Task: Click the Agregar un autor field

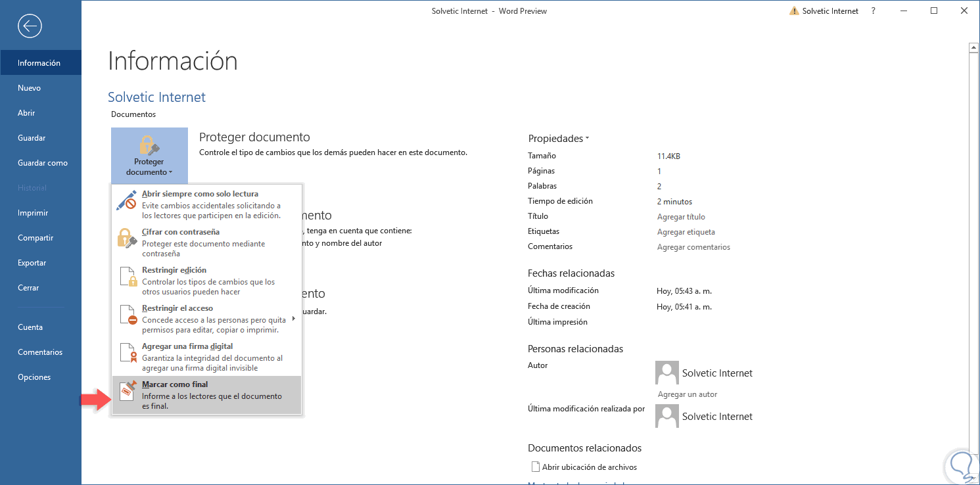Action: [688, 394]
